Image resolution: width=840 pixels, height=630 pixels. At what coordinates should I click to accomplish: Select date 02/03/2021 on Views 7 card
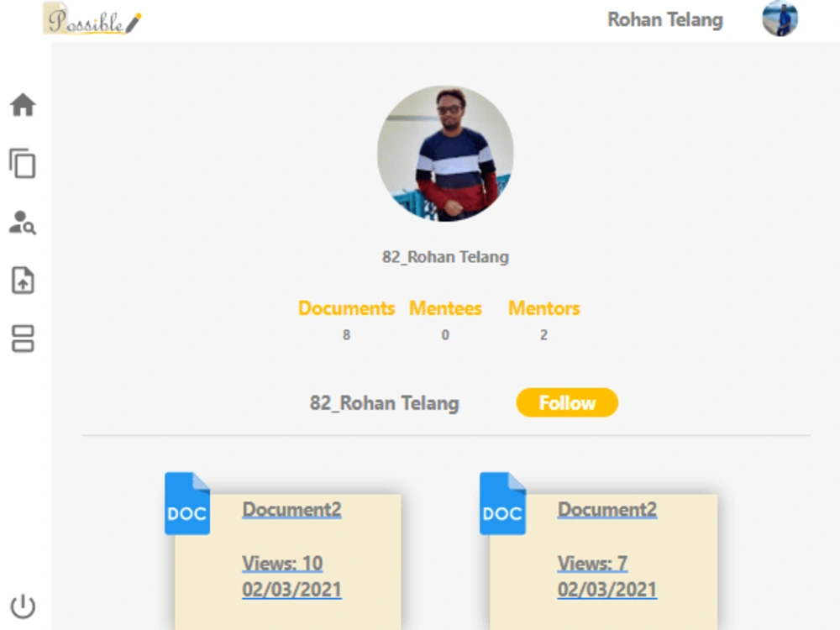[607, 590]
